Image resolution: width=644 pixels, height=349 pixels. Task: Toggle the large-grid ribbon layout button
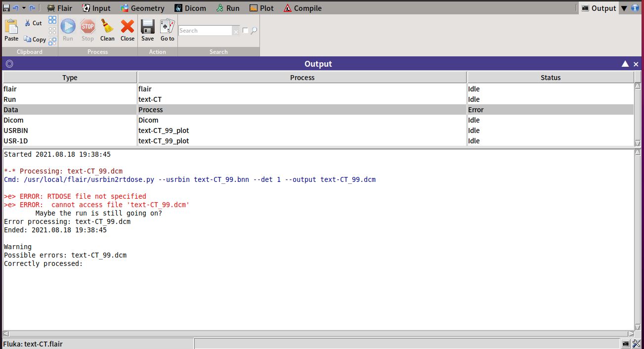click(52, 20)
